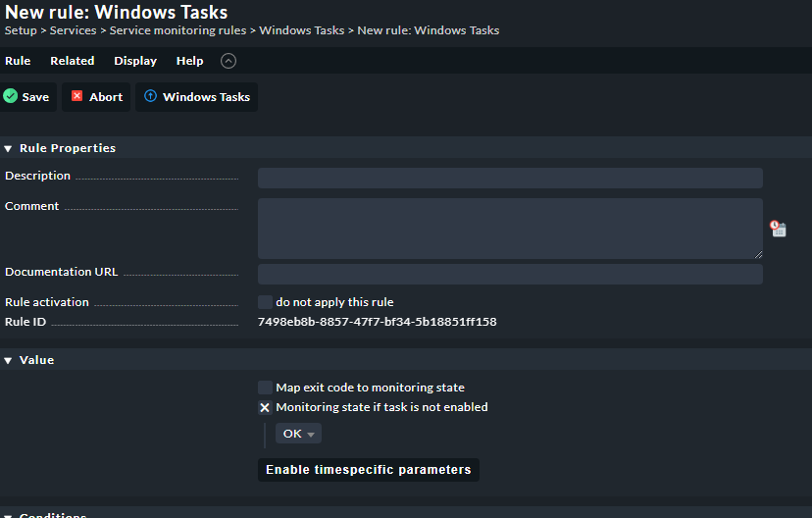Collapse the Rule Properties section
The image size is (812, 518).
(x=9, y=148)
